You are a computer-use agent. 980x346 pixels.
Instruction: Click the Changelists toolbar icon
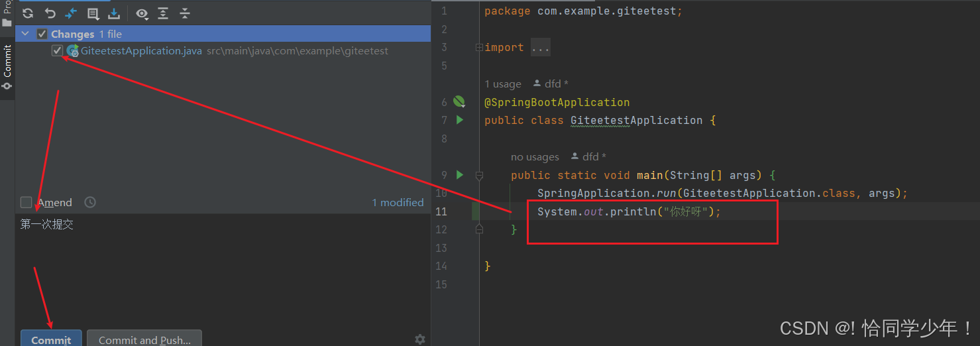point(93,13)
